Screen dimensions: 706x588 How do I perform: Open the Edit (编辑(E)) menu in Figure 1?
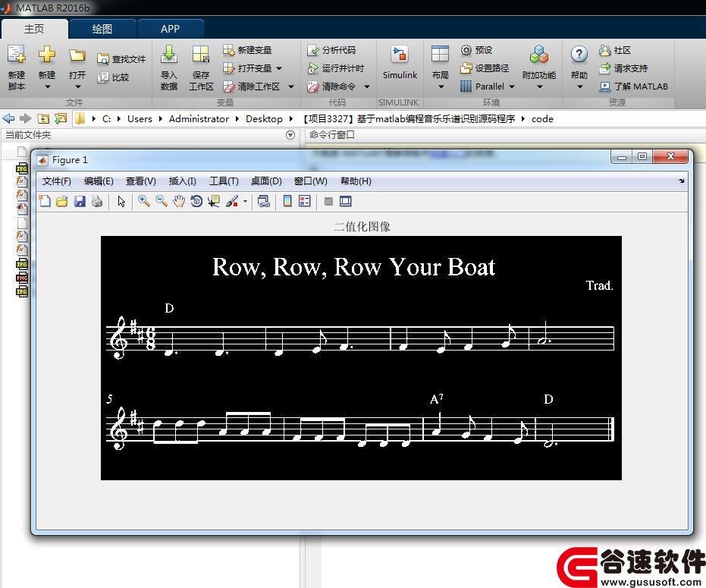(x=99, y=181)
